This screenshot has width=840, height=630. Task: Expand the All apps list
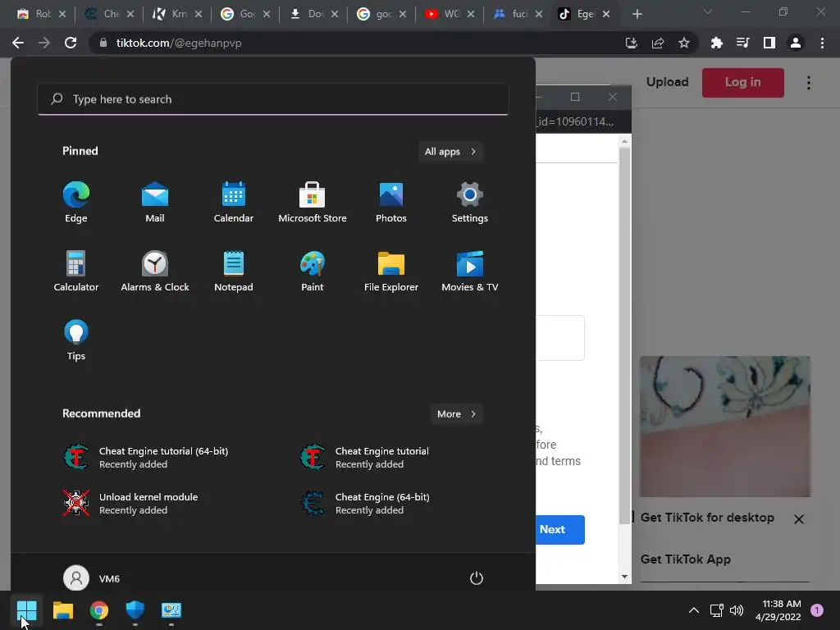450,152
